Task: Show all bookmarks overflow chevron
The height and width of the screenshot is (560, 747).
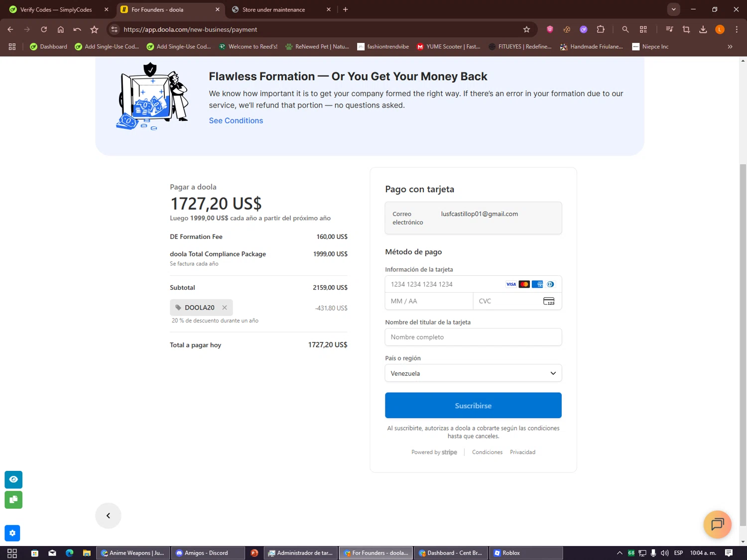Action: [730, 47]
